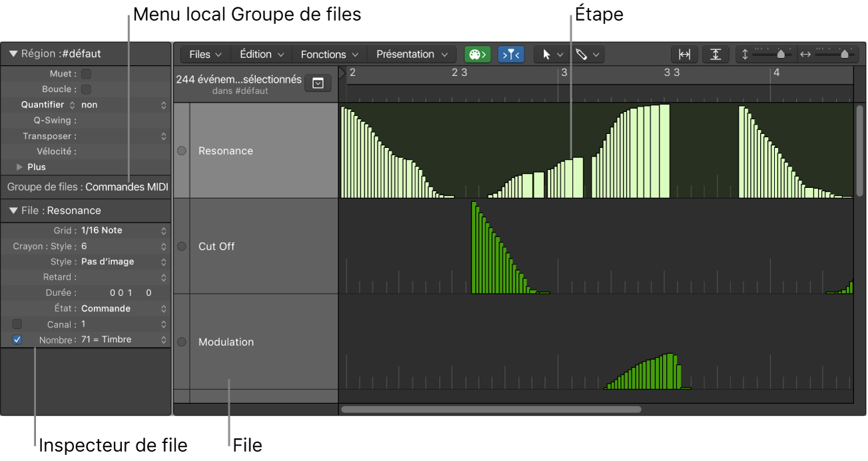Open the État popup showing Commande
Screen dimensions: 868x461
[124, 308]
